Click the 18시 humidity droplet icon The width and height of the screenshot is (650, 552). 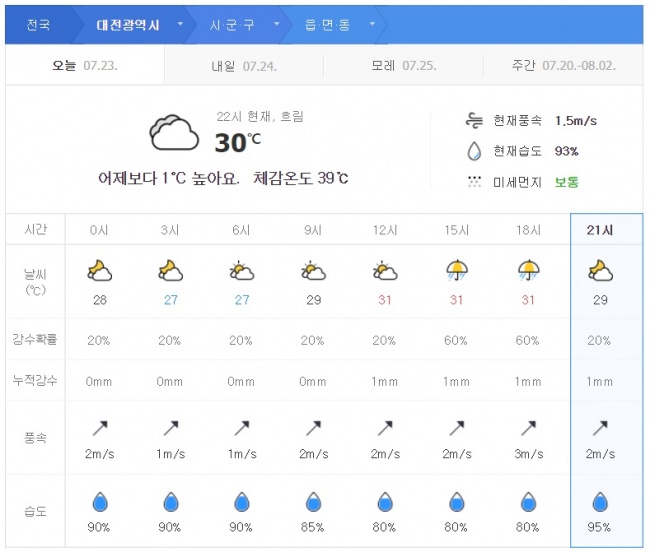(528, 502)
